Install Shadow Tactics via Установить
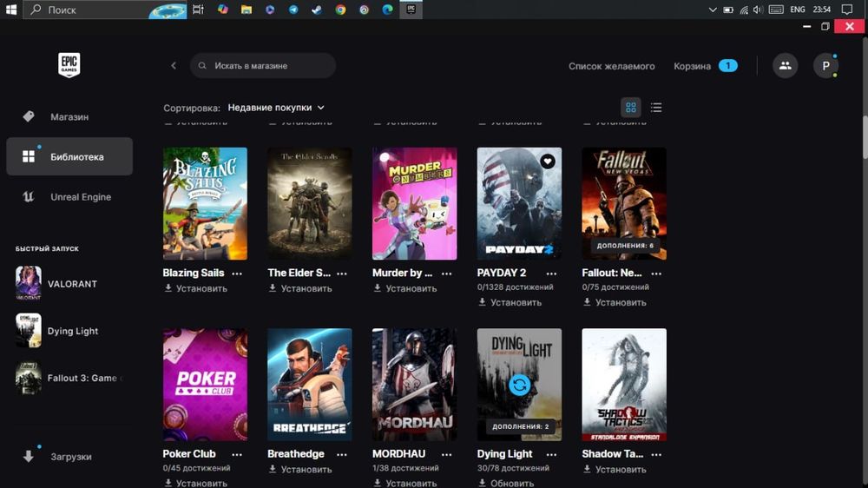Viewport: 868px width, 488px height. click(615, 469)
